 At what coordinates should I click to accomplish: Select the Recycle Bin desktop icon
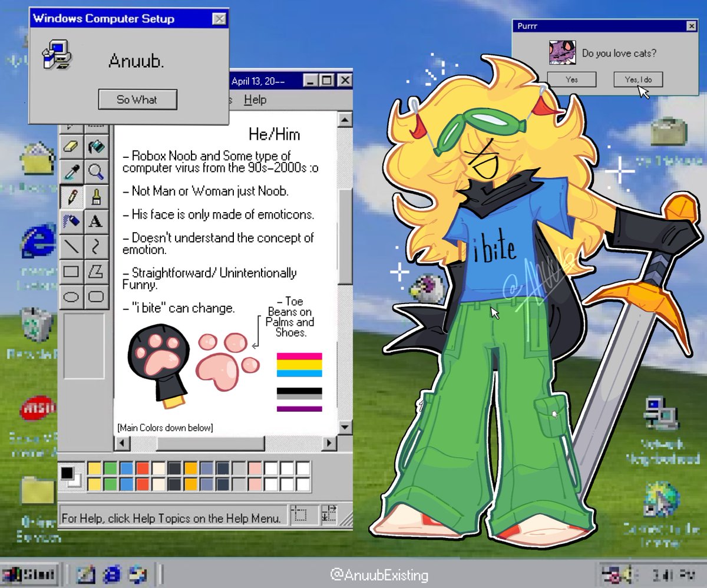coord(37,326)
